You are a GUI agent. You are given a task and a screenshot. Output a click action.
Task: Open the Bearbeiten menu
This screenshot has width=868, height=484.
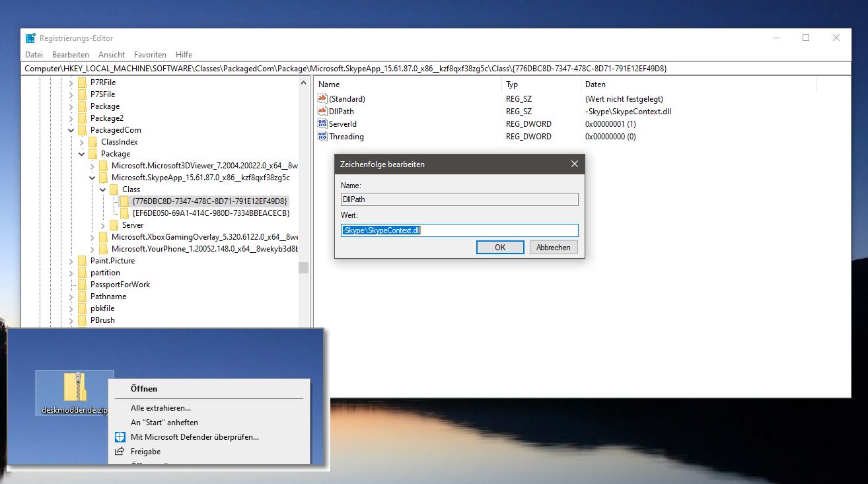click(x=71, y=55)
